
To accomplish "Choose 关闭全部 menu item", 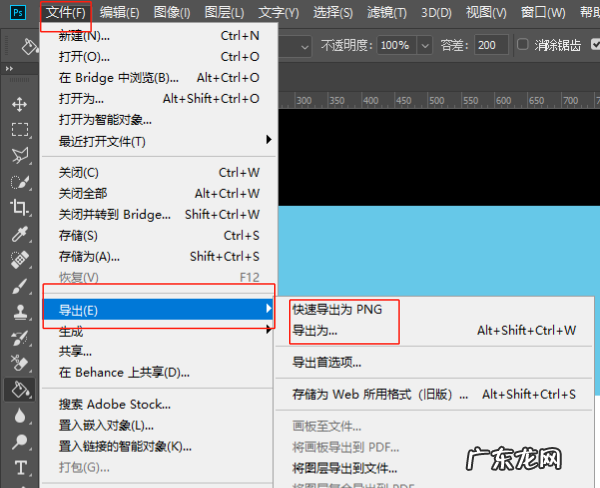I will point(159,194).
